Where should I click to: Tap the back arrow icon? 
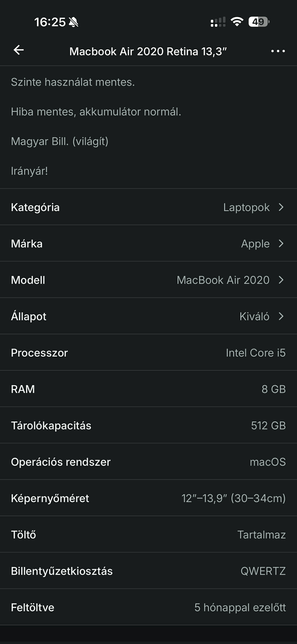[19, 50]
